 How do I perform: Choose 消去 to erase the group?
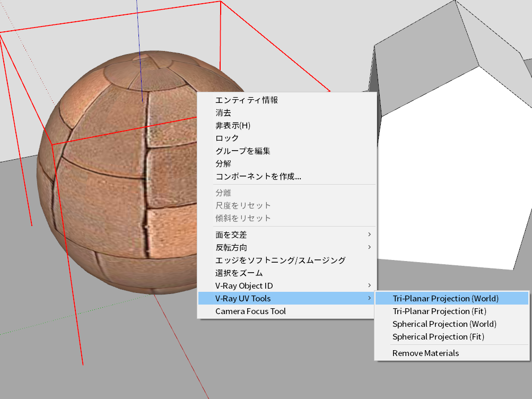[x=286, y=112]
